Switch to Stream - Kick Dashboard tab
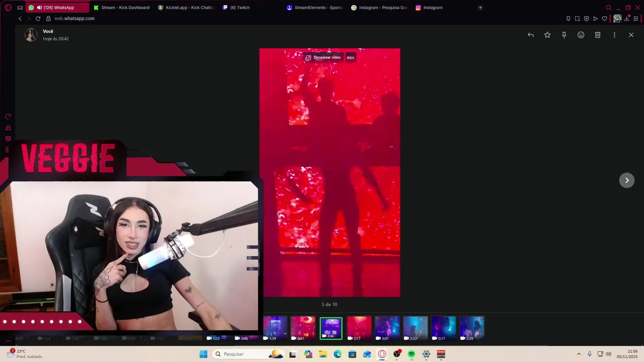This screenshot has height=362, width=644. (122, 8)
